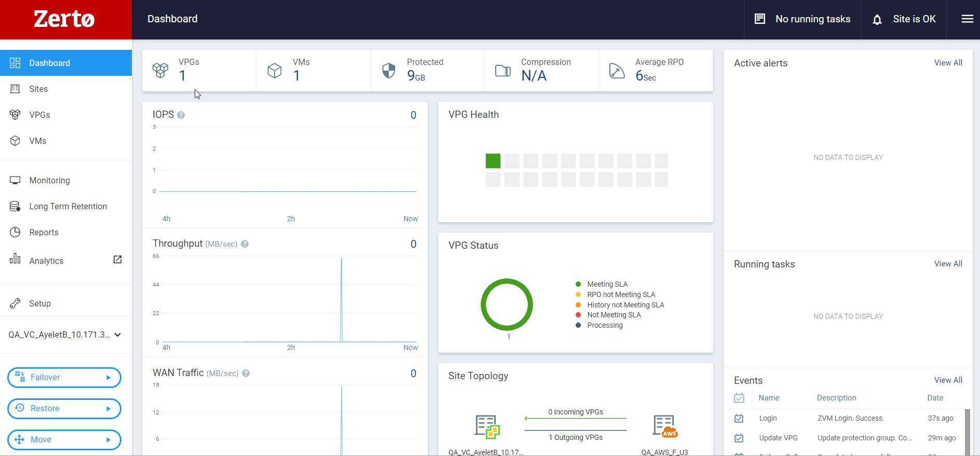
Task: Click the vCenter site icon in Site Topology
Action: pyautogui.click(x=487, y=427)
